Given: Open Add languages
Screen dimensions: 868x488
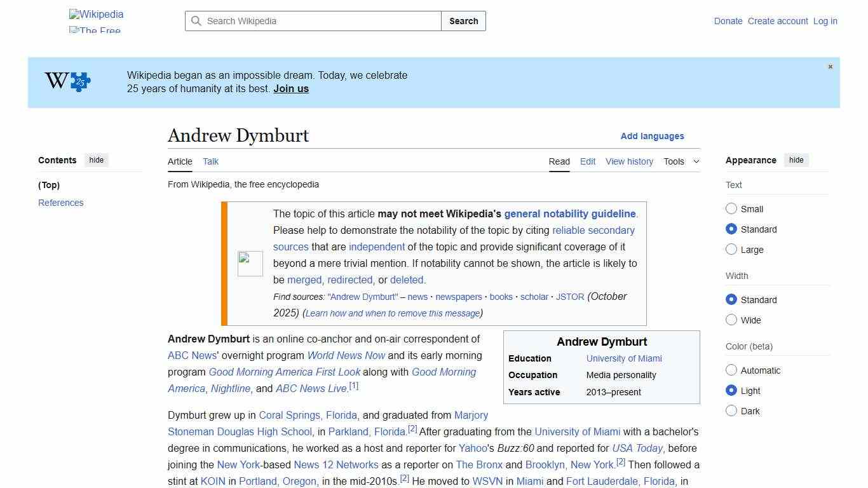Looking at the screenshot, I should [652, 136].
